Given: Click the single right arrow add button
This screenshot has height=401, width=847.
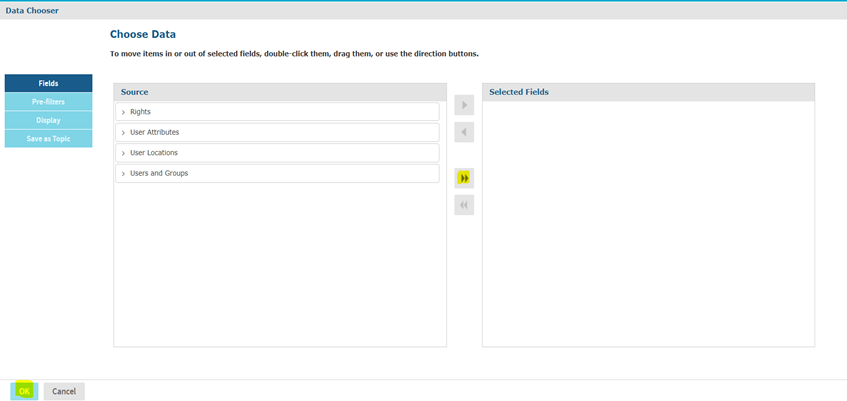Looking at the screenshot, I should (464, 105).
